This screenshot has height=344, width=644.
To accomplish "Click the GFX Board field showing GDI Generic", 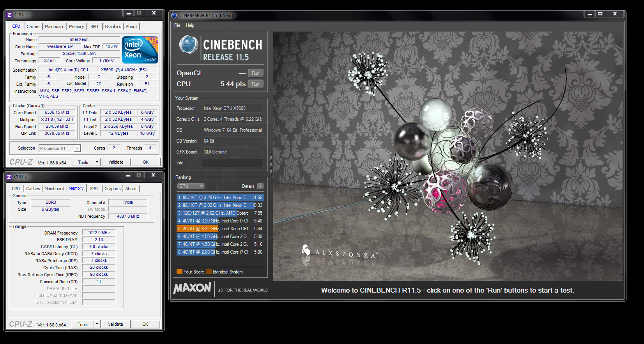I will pos(233,152).
